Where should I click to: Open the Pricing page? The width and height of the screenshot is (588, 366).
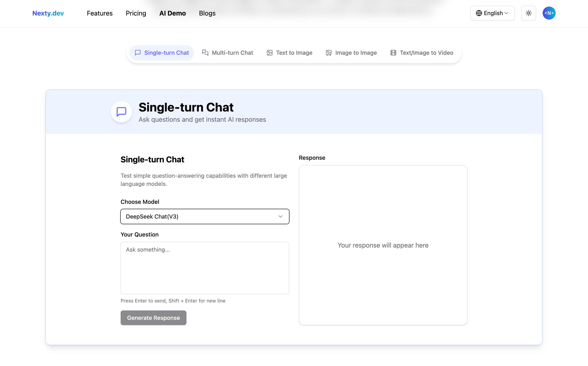pos(136,13)
